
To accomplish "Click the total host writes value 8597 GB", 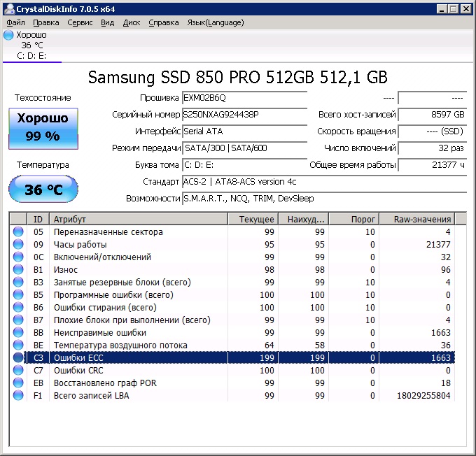I will (433, 115).
